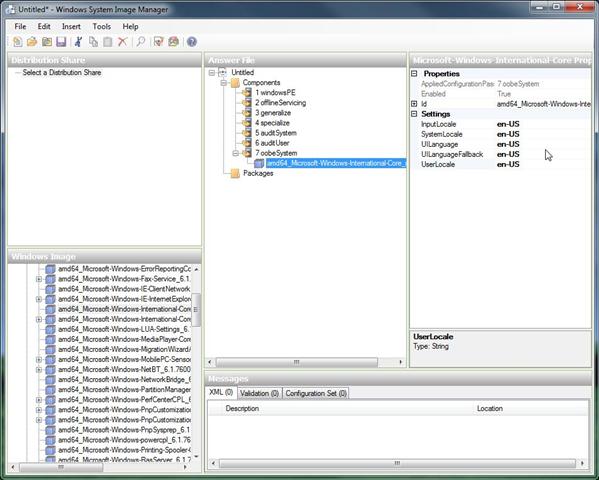Viewport: 599px width, 480px height.
Task: Click the Find magnifier toolbar icon
Action: [141, 42]
